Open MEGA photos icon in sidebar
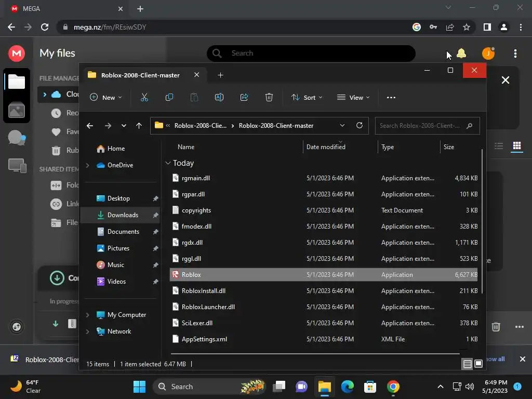This screenshot has width=532, height=399. pyautogui.click(x=17, y=110)
